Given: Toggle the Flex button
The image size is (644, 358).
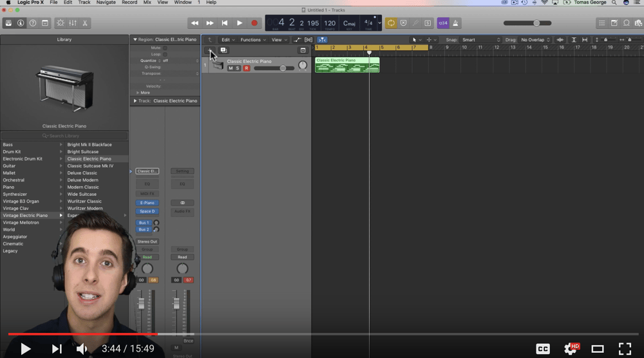Looking at the screenshot, I should 308,40.
